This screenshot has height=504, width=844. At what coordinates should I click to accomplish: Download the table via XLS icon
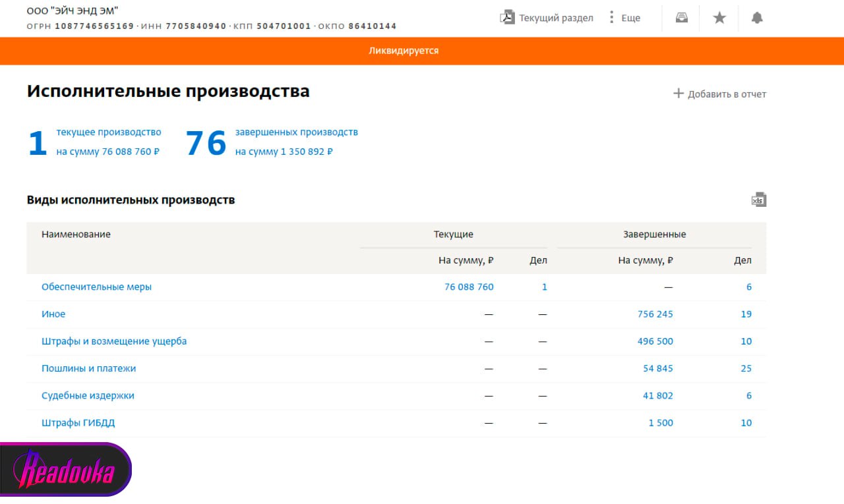(758, 200)
